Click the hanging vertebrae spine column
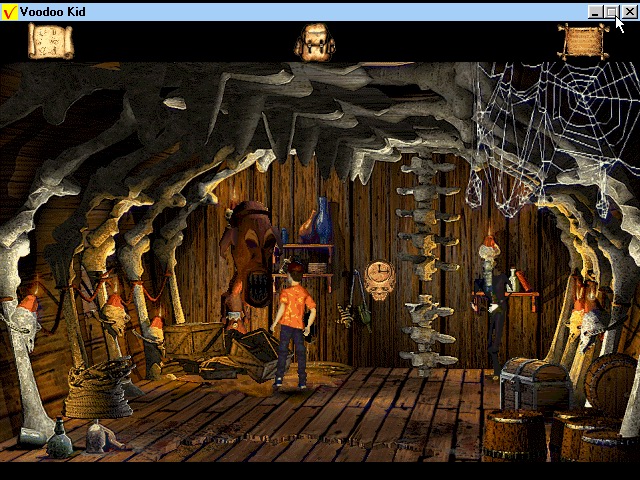 [427, 265]
